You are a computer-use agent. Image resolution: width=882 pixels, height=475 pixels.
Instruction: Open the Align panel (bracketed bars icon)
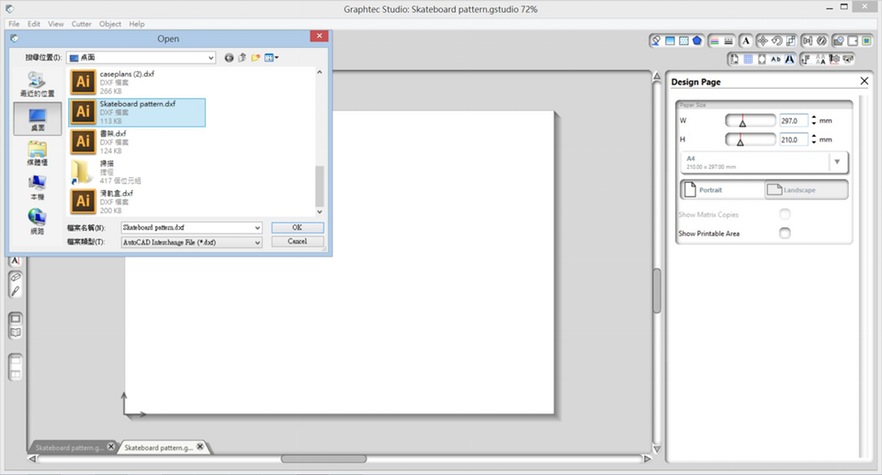(x=808, y=41)
